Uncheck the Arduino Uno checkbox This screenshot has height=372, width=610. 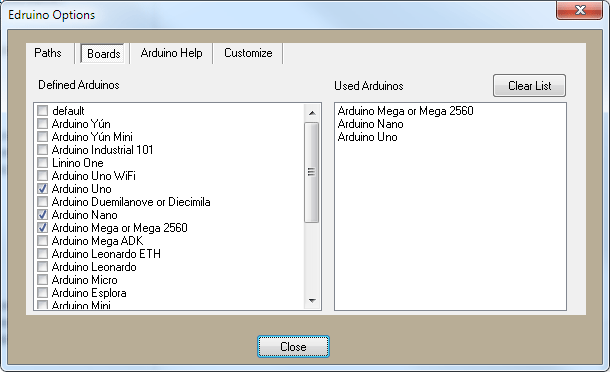point(42,189)
